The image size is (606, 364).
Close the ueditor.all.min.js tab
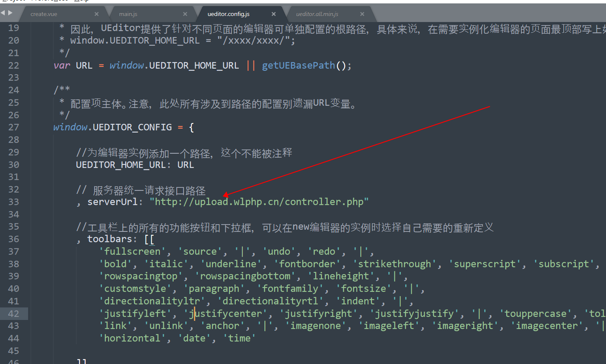click(x=362, y=14)
